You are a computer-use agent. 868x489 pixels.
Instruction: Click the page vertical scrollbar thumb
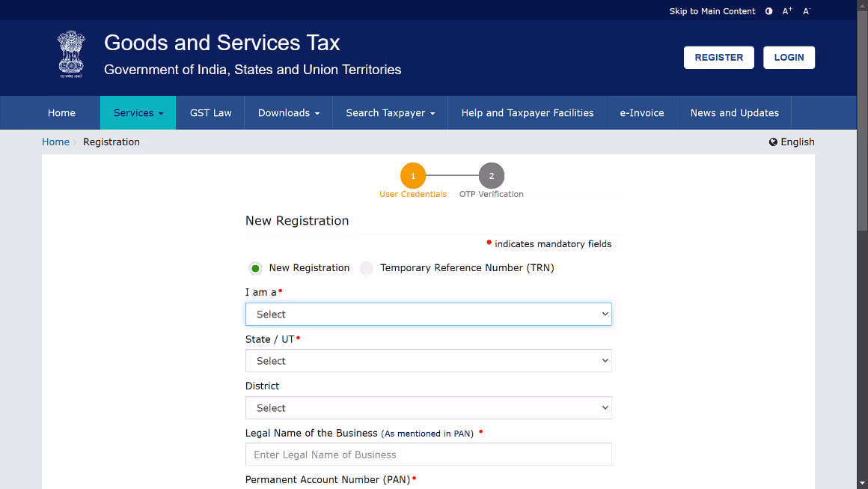[x=863, y=119]
